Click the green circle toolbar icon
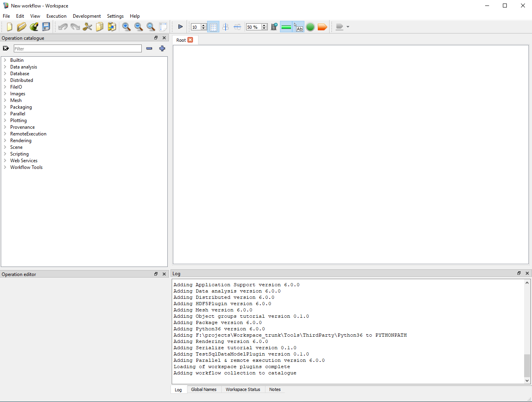This screenshot has width=532, height=402. 310,27
